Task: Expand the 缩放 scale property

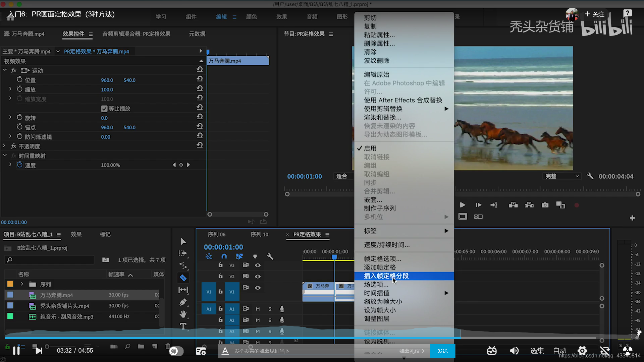Action: (x=10, y=89)
